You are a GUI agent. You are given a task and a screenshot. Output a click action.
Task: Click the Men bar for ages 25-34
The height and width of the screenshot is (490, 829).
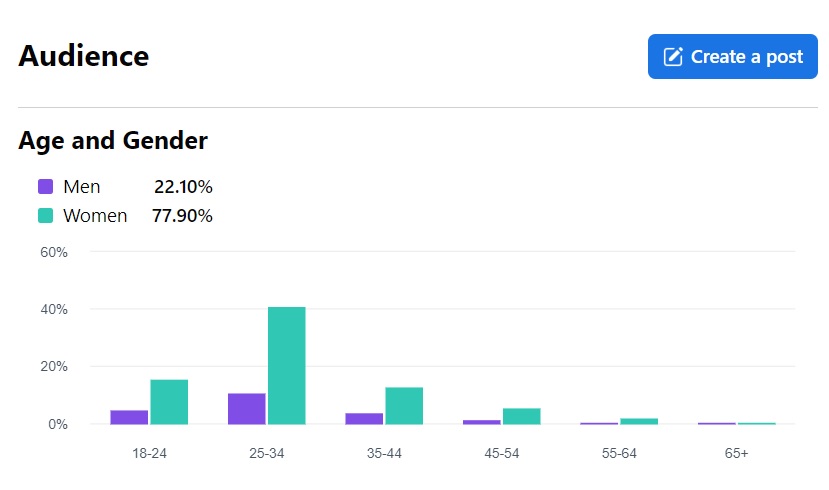[x=247, y=408]
